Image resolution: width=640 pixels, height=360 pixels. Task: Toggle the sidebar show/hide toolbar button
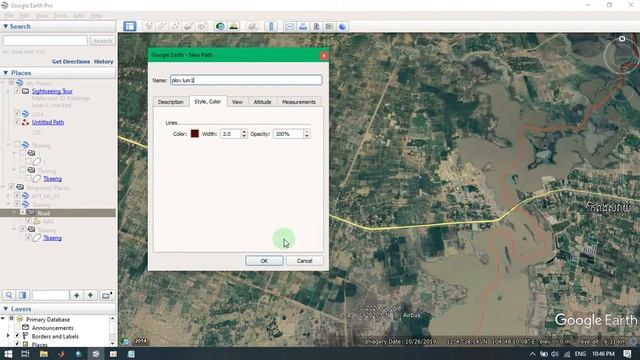(x=130, y=27)
